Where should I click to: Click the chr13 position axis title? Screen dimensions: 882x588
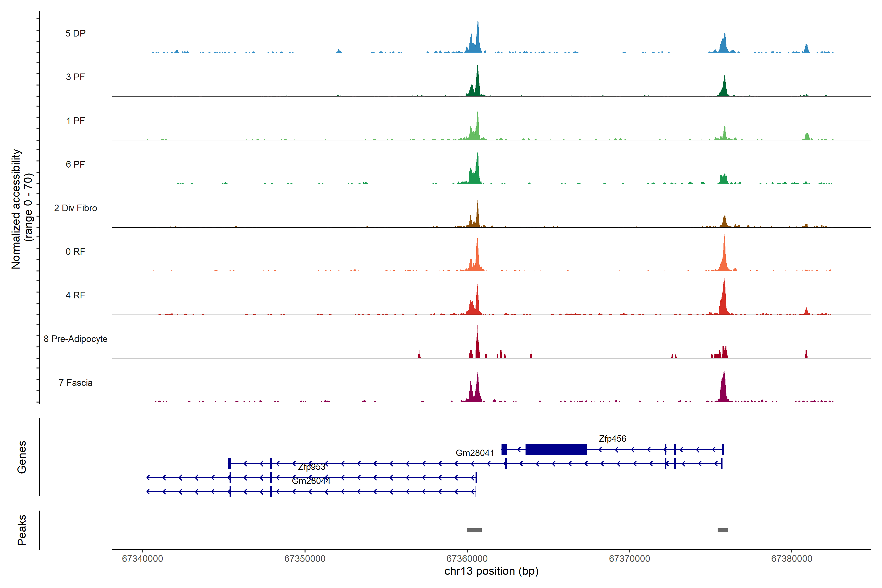[491, 571]
